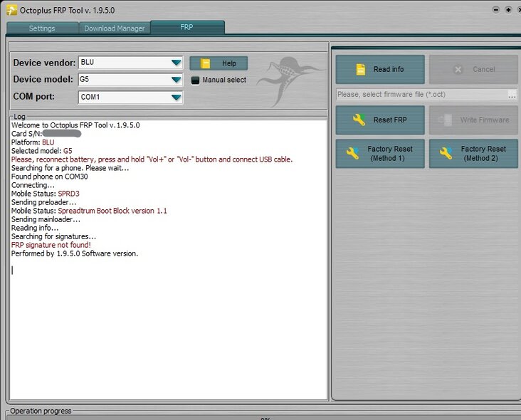Click 'Sending preloader...' log line
Screen dimensions: 521x420
[43, 202]
